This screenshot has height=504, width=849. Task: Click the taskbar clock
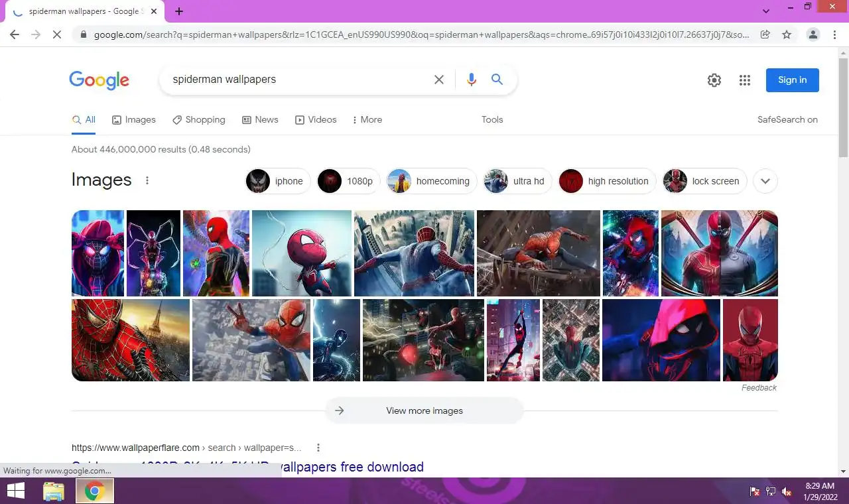819,491
